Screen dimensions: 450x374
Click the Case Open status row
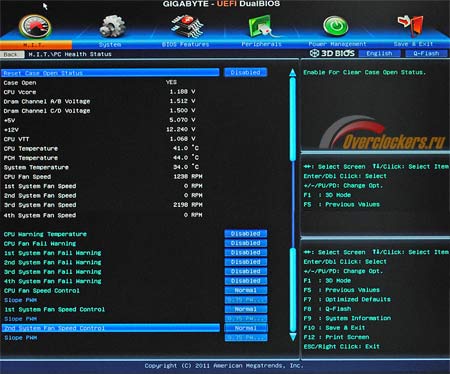(x=90, y=82)
